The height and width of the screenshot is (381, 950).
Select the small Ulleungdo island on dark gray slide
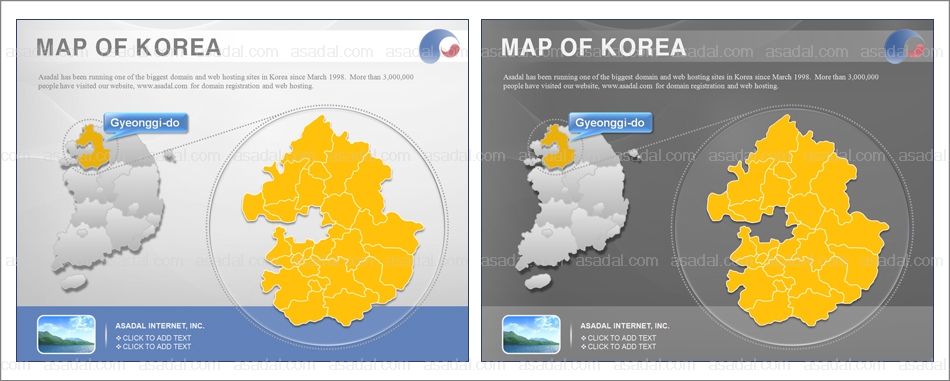click(634, 154)
